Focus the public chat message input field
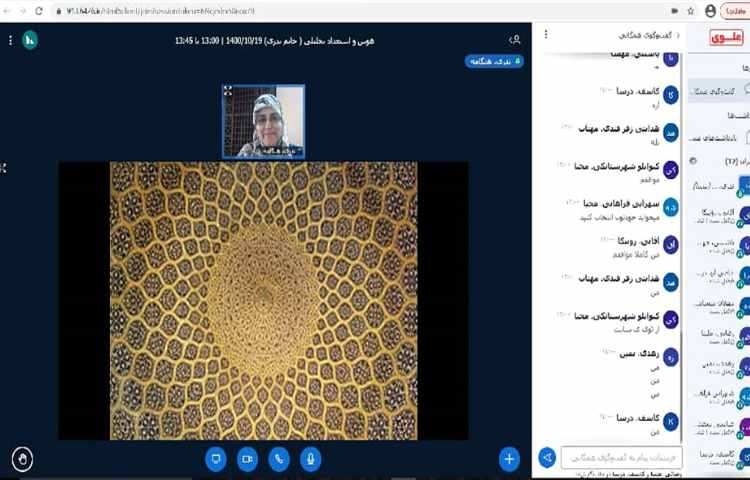 click(x=621, y=458)
